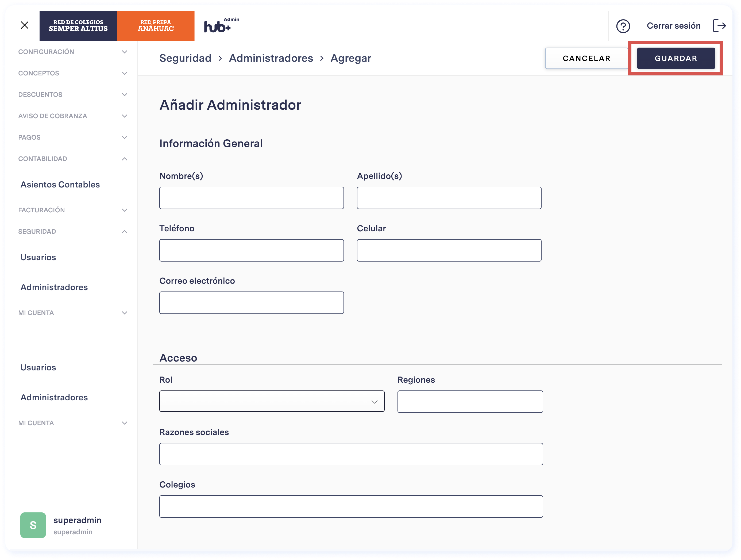The image size is (741, 560).
Task: Expand the Configuración menu section
Action: click(x=73, y=52)
